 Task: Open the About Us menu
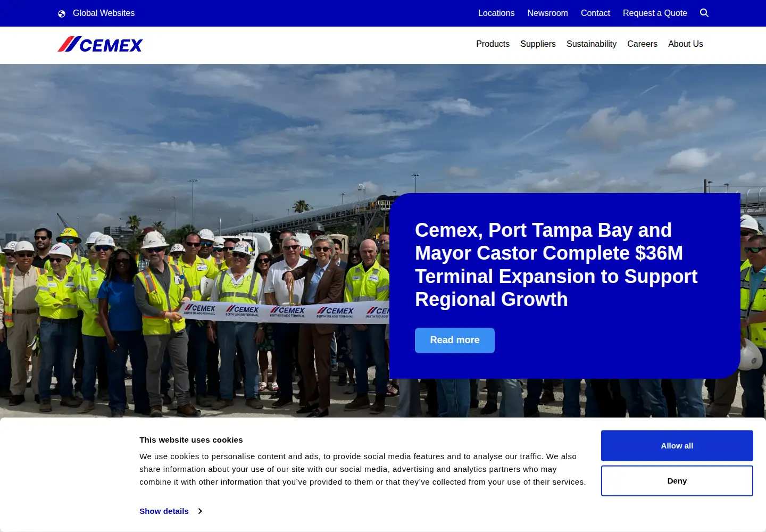[x=686, y=44]
